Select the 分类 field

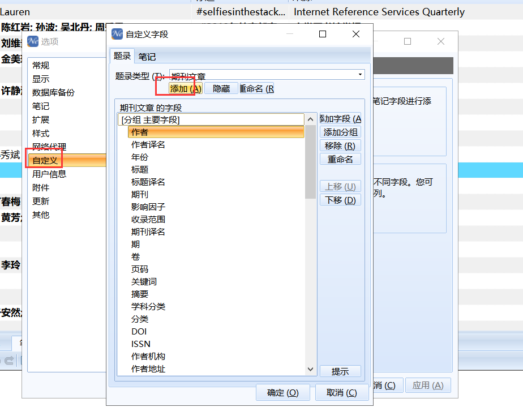click(x=140, y=319)
